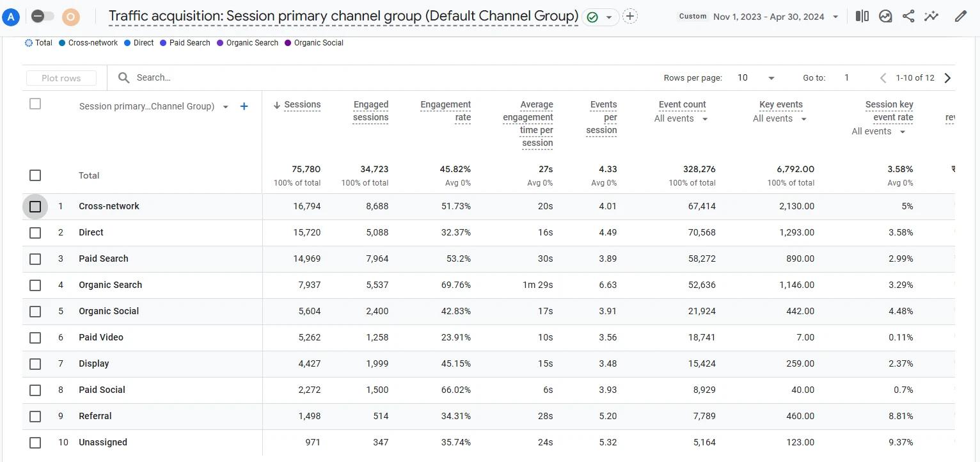
Task: Sort by Sessions column header
Action: 302,105
